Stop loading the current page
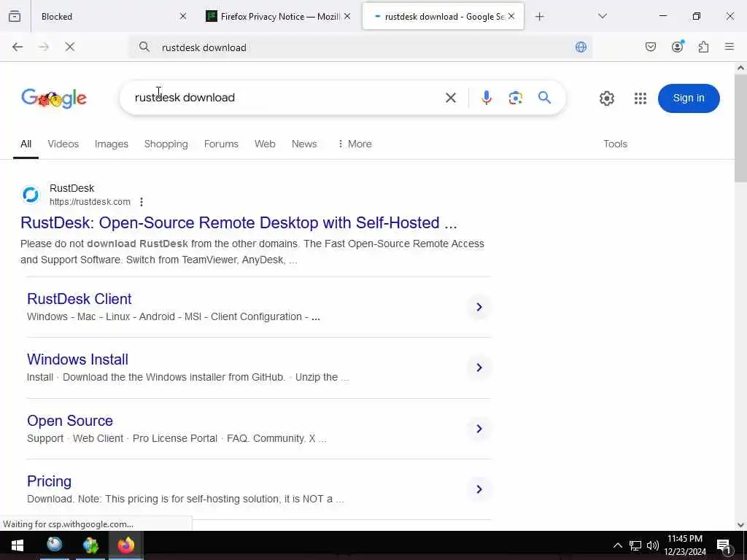This screenshot has width=747, height=560. (70, 47)
